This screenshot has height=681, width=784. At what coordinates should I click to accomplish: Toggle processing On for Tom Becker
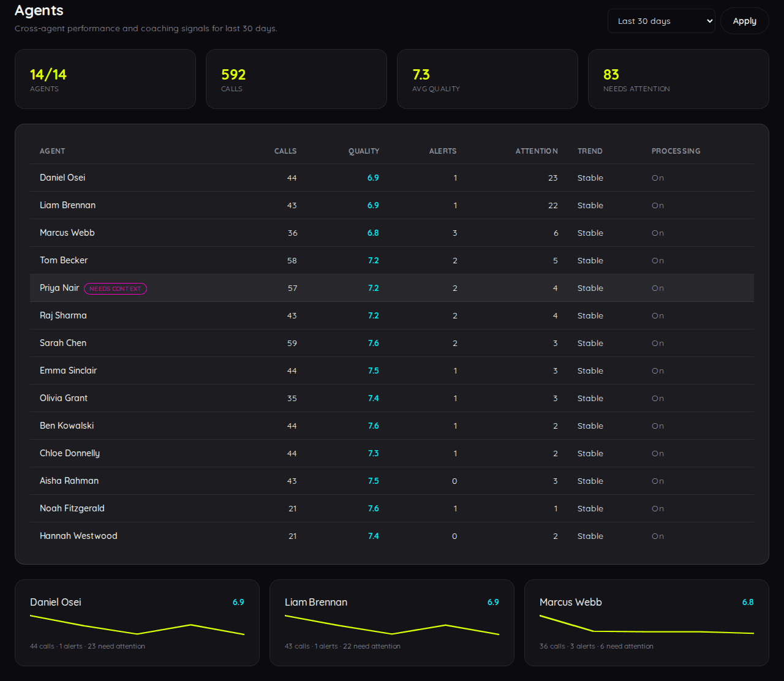click(658, 260)
